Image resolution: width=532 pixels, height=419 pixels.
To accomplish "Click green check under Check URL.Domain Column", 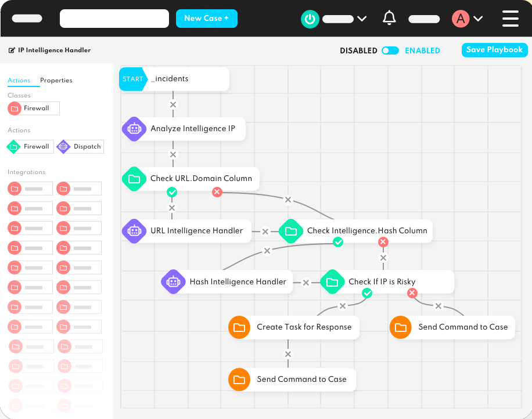I will [171, 192].
